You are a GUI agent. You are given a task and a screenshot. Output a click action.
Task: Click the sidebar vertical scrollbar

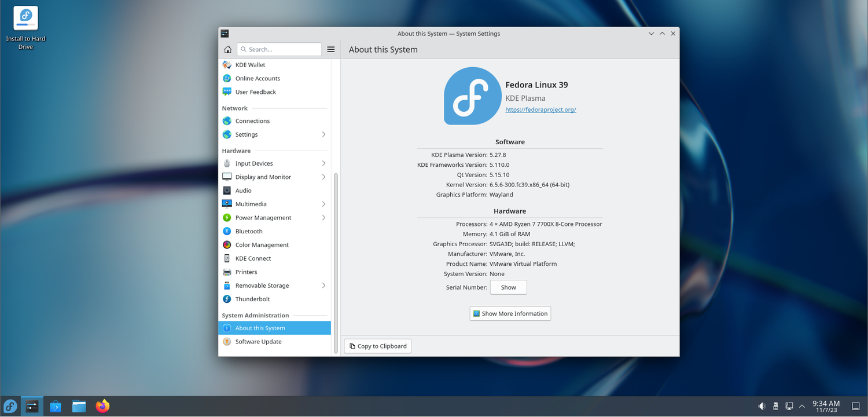pos(336,263)
